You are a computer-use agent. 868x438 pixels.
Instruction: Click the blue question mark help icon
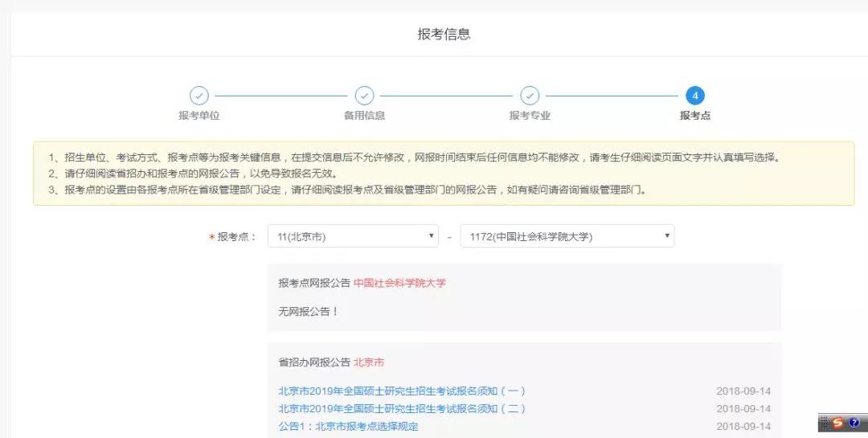(854, 423)
